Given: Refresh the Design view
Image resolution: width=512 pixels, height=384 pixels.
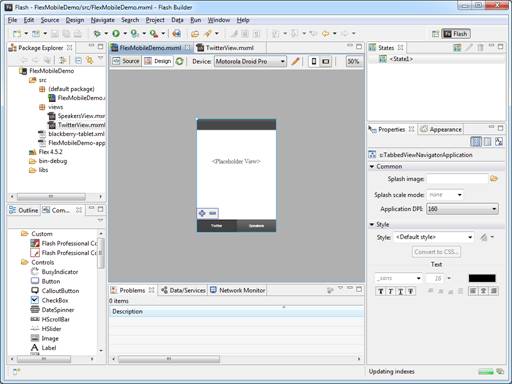Looking at the screenshot, I should (180, 61).
